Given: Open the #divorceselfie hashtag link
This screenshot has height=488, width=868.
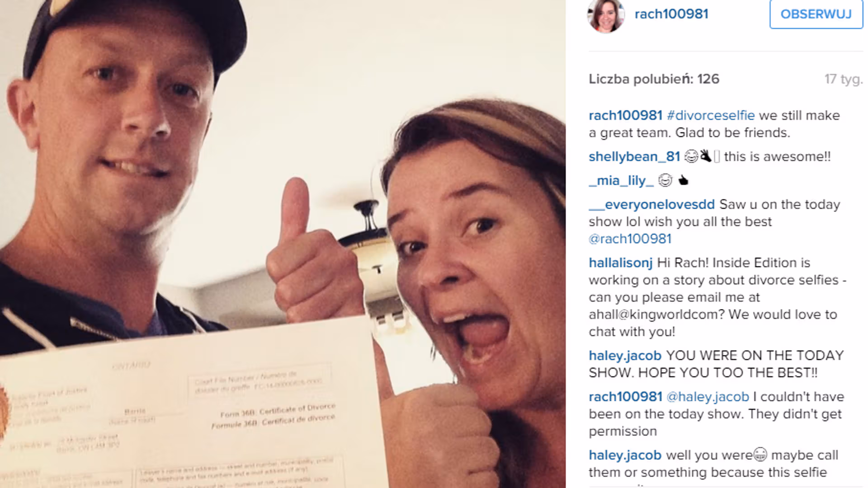Looking at the screenshot, I should click(711, 115).
